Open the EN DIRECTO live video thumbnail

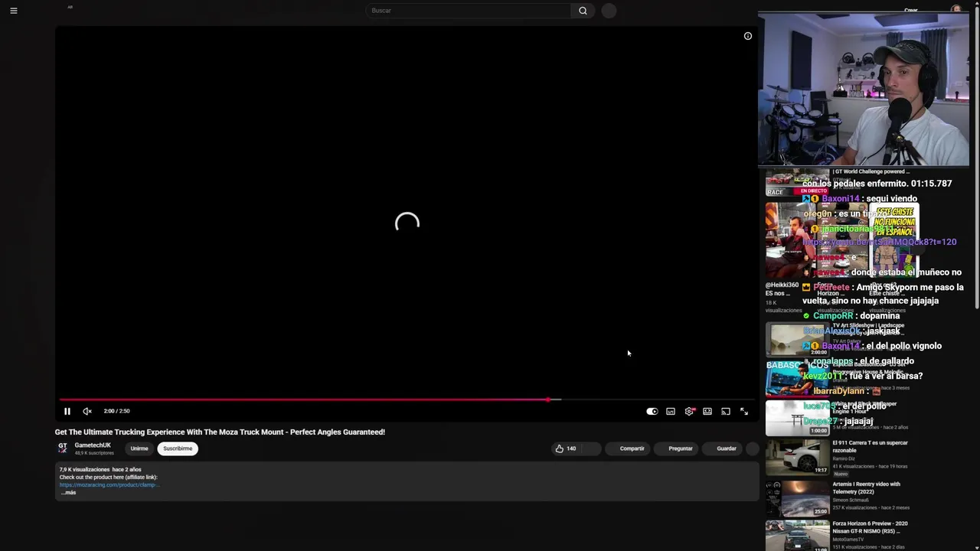coord(797,182)
